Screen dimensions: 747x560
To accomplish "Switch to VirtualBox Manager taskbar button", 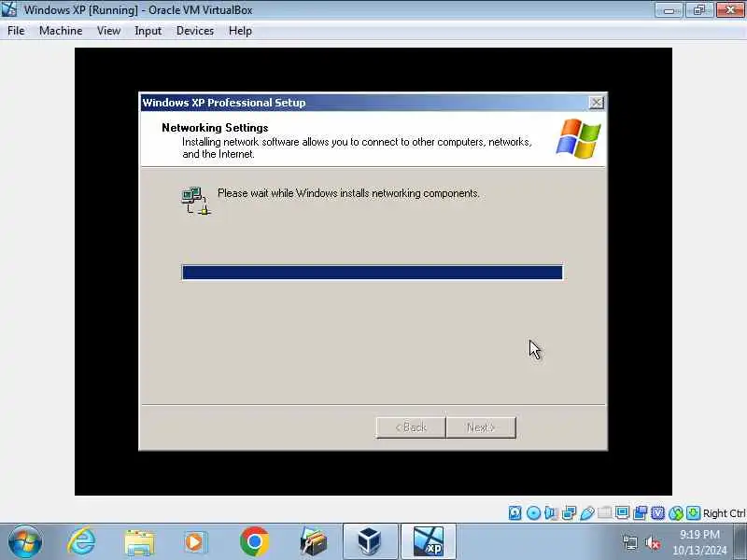I will [x=370, y=542].
